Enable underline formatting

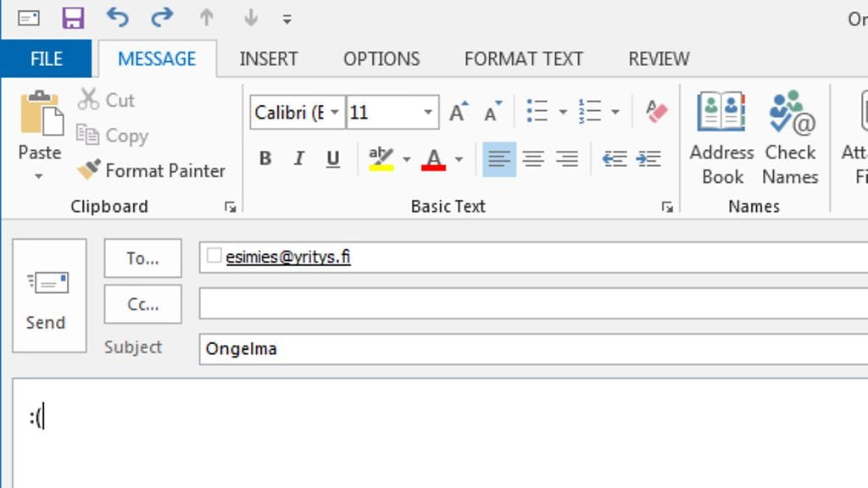pos(332,158)
